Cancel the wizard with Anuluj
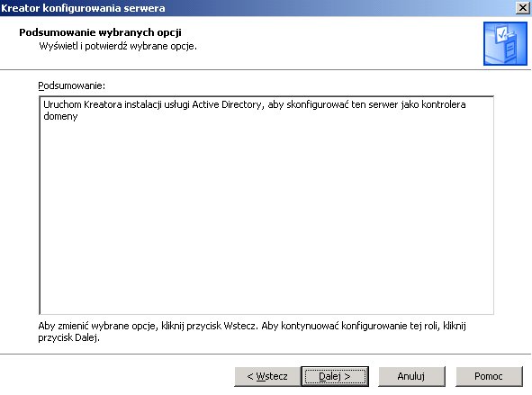 (411, 376)
